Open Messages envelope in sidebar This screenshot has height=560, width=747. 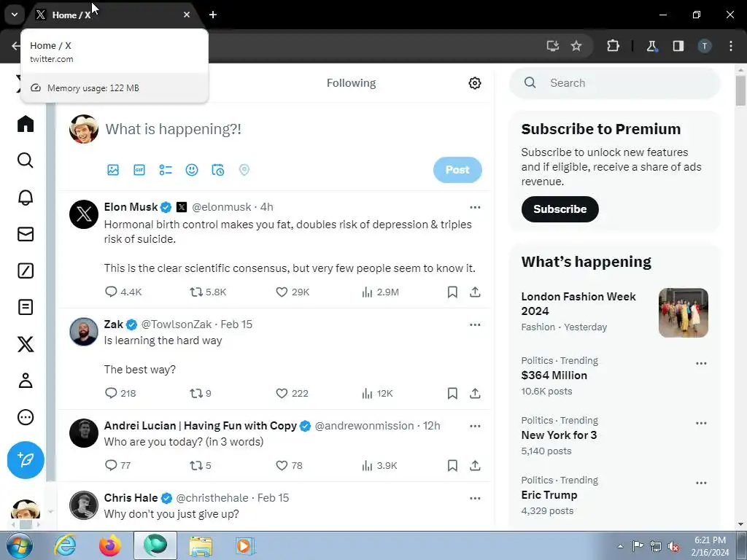coord(26,234)
